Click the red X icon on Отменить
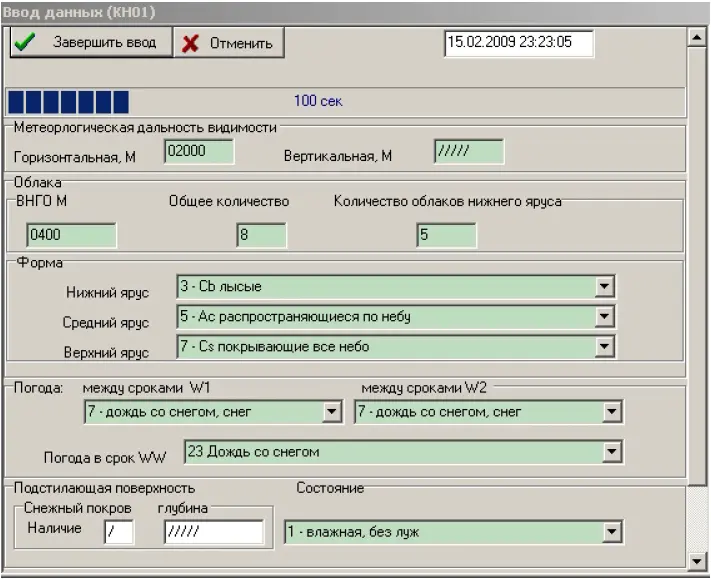Viewport: 711px width, 579px height. (x=190, y=44)
